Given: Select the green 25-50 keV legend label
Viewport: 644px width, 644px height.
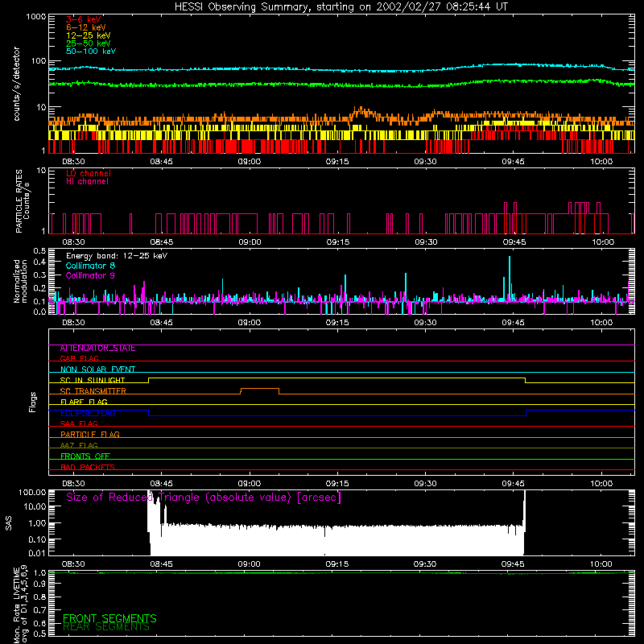Looking at the screenshot, I should [89, 43].
